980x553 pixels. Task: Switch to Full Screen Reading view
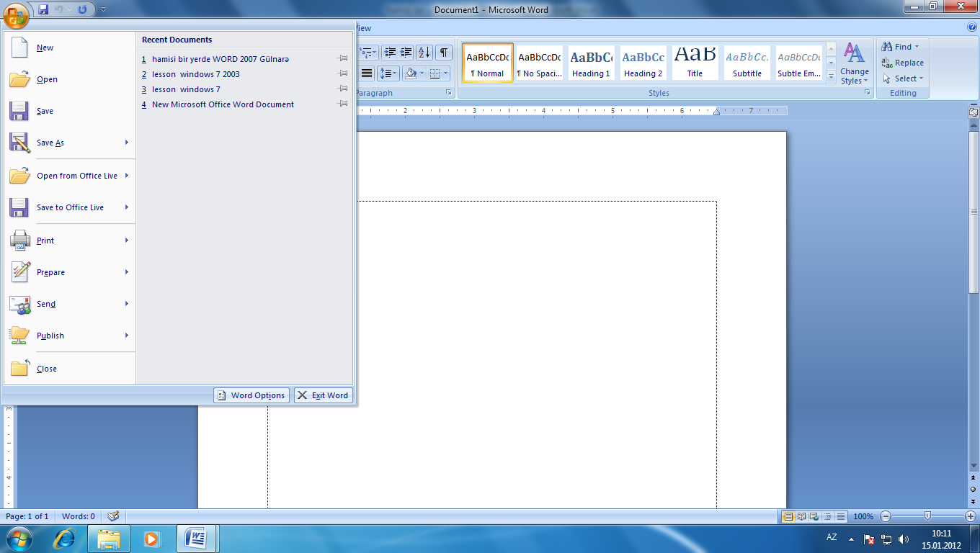pyautogui.click(x=801, y=516)
